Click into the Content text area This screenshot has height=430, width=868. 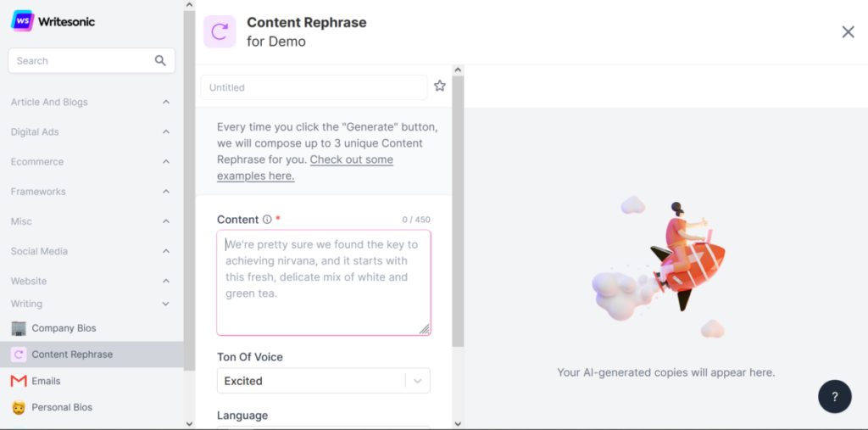point(324,282)
